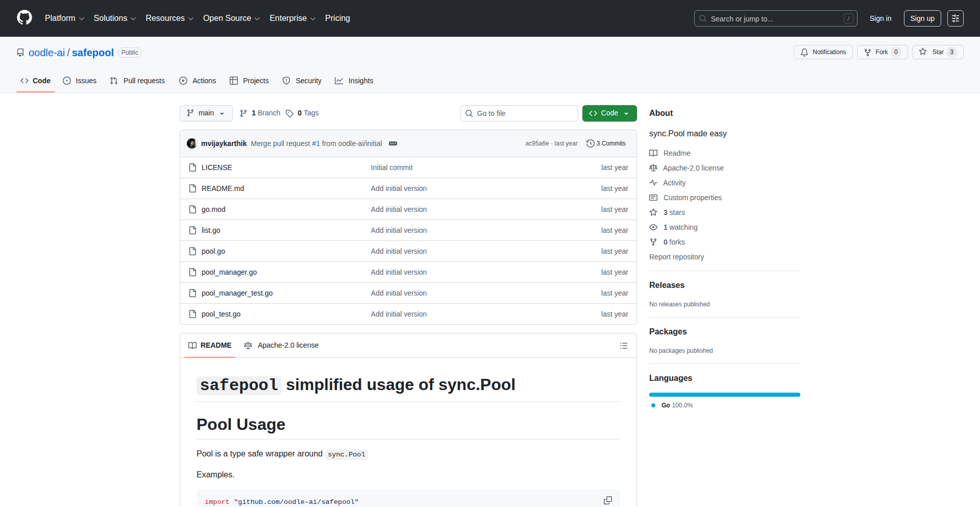The image size is (980, 507).
Task: Switch to the Issues tab
Action: tap(80, 81)
